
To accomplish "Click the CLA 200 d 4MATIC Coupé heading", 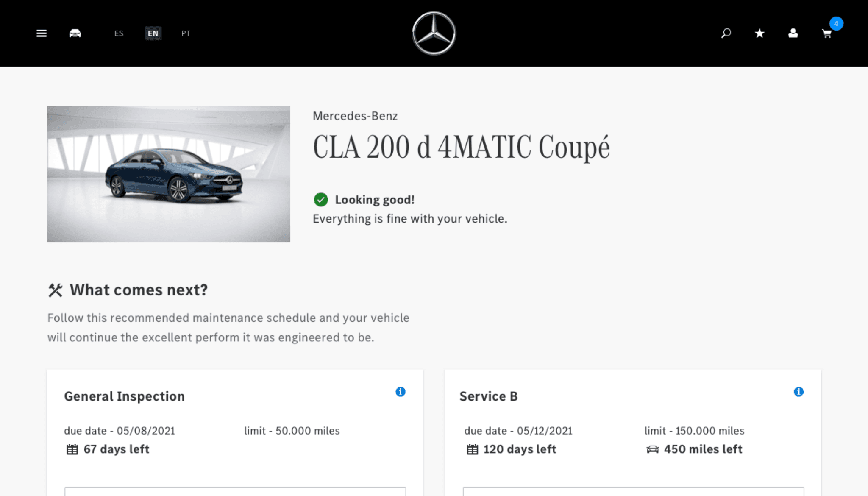I will tap(462, 147).
